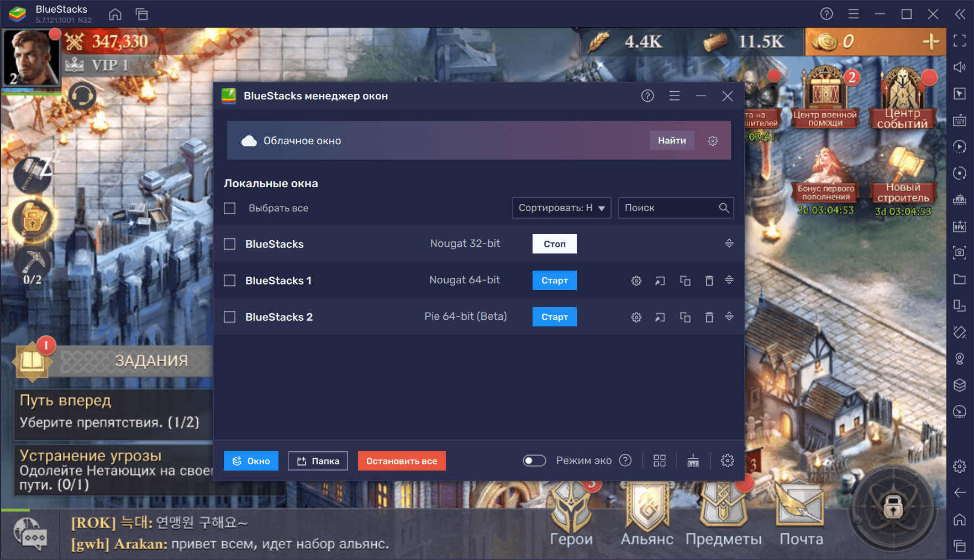The width and height of the screenshot is (974, 560).
Task: Open settings for the BlueStacks 1 instance
Action: coord(636,281)
